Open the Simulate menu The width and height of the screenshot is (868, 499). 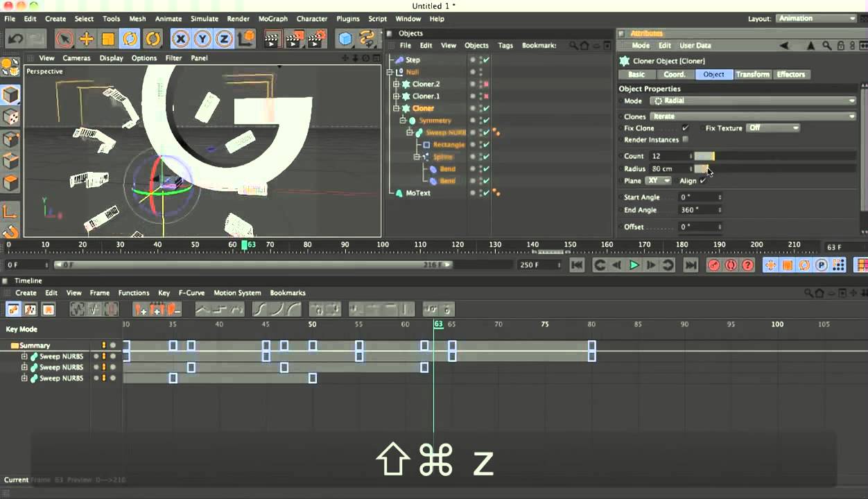coord(204,19)
